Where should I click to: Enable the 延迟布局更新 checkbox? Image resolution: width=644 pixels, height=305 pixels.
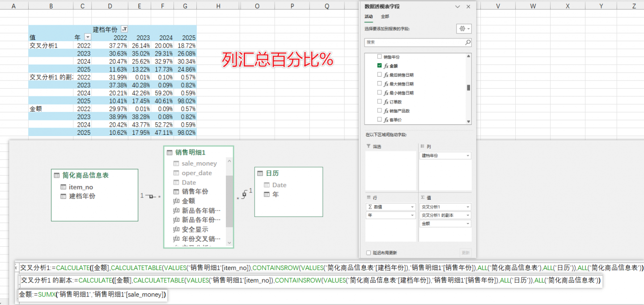pos(369,253)
